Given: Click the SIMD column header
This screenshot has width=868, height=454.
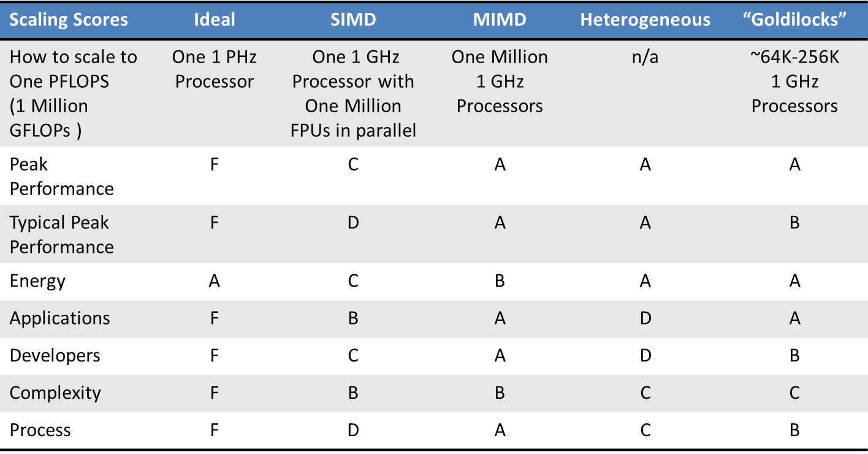Looking at the screenshot, I should point(353,19).
